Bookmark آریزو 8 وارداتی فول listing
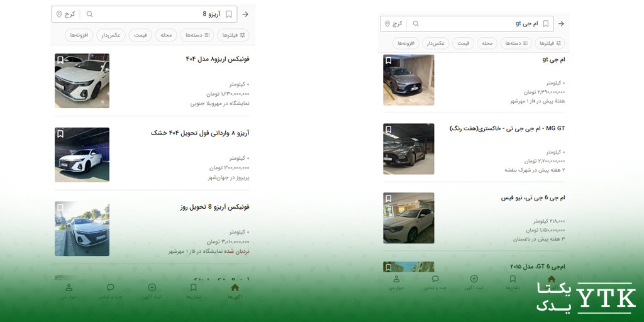Viewport: 644px width, 322px height. click(60, 134)
